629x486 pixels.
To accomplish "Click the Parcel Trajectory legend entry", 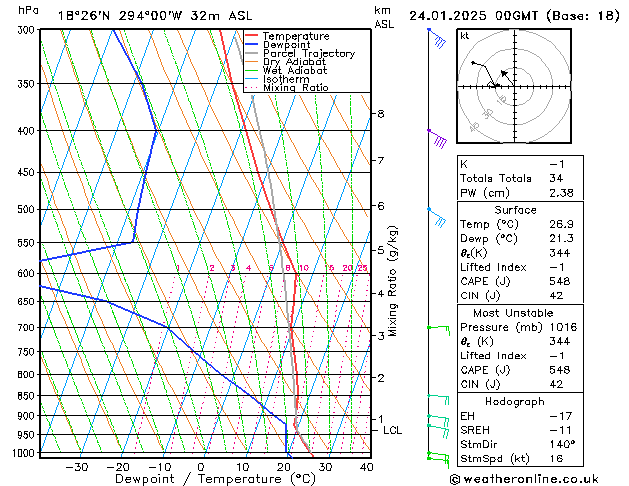I will coord(300,53).
